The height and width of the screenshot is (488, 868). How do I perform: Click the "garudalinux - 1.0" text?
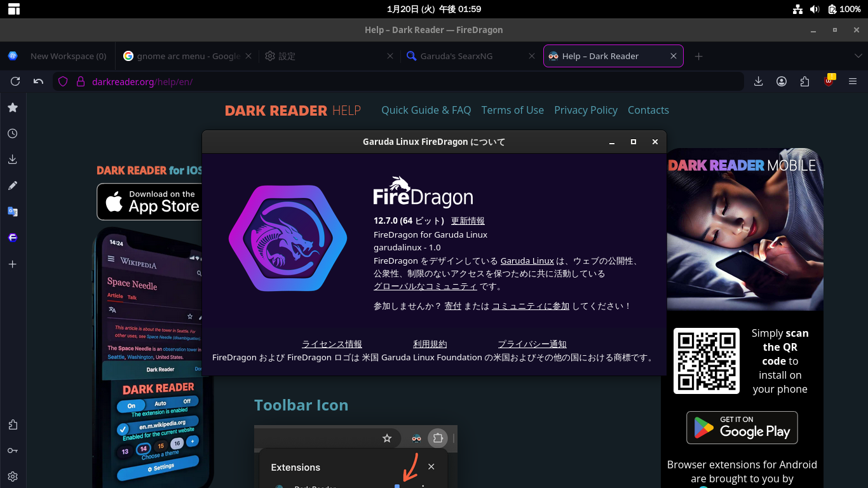[407, 248]
